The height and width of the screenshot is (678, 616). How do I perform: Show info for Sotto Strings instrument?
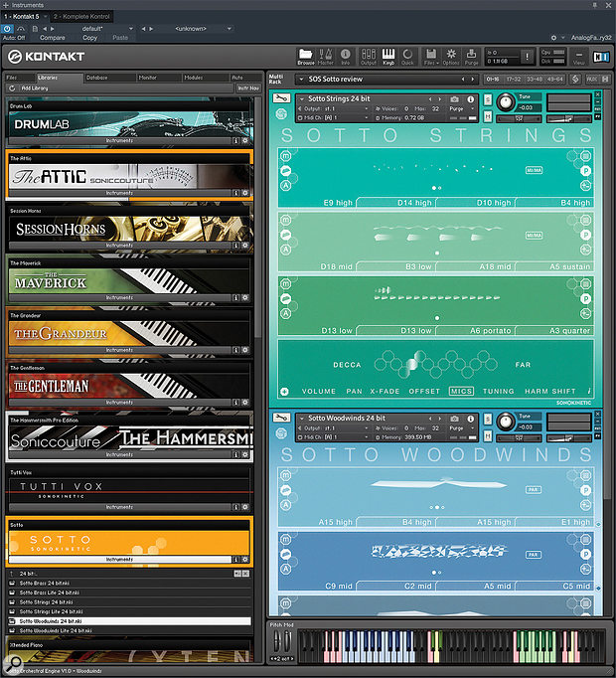(470, 99)
